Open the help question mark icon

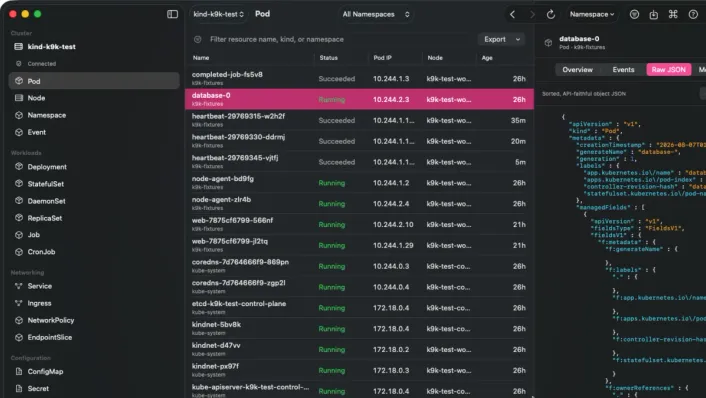coord(693,14)
